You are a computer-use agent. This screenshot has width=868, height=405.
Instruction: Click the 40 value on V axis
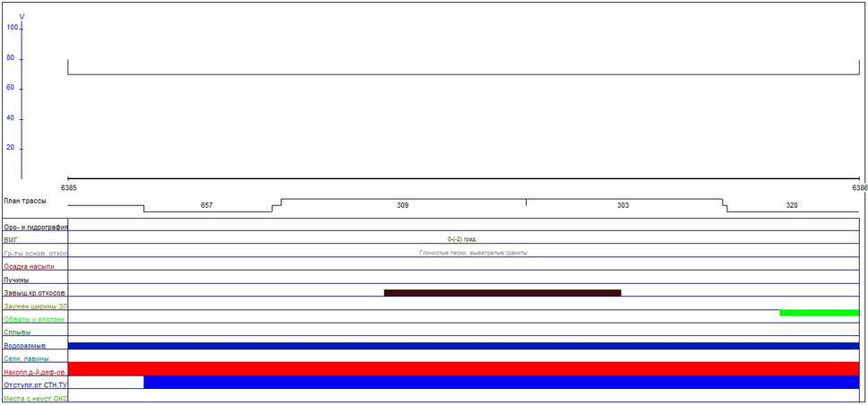click(x=11, y=118)
